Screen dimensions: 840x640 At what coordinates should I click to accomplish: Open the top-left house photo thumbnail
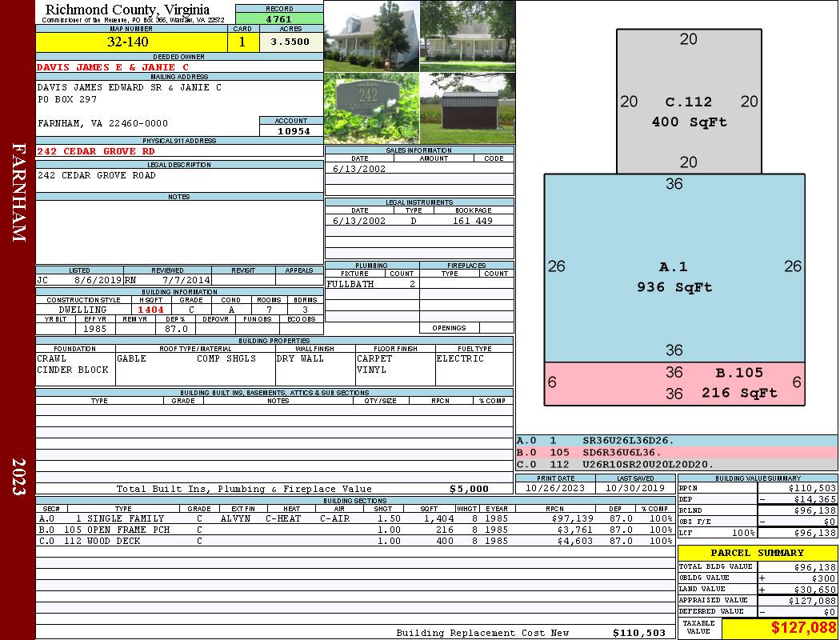point(372,36)
